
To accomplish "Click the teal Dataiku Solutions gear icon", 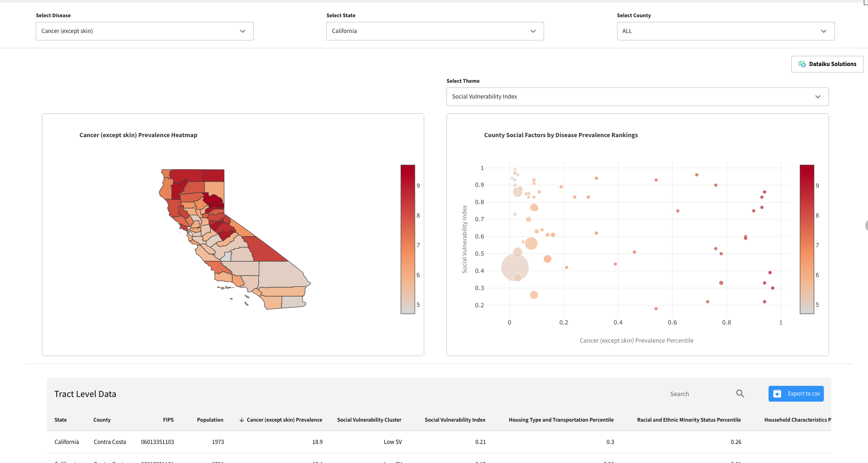I will 802,64.
